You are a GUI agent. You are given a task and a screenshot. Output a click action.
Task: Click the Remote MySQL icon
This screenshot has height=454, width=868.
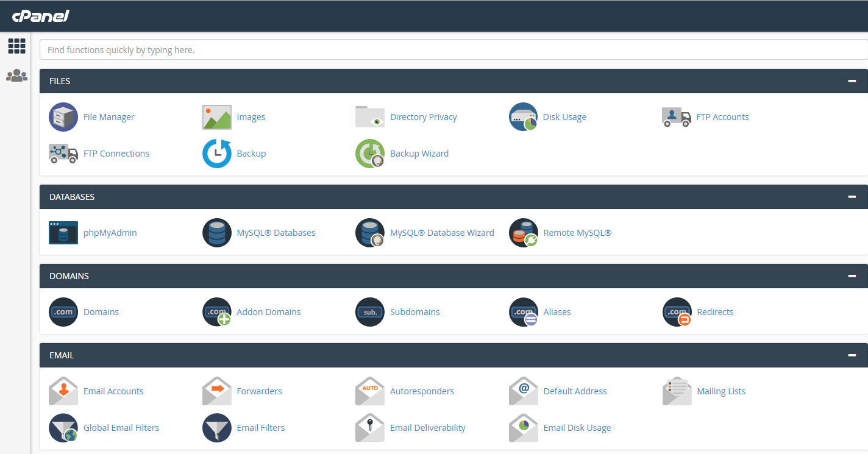[x=524, y=233]
